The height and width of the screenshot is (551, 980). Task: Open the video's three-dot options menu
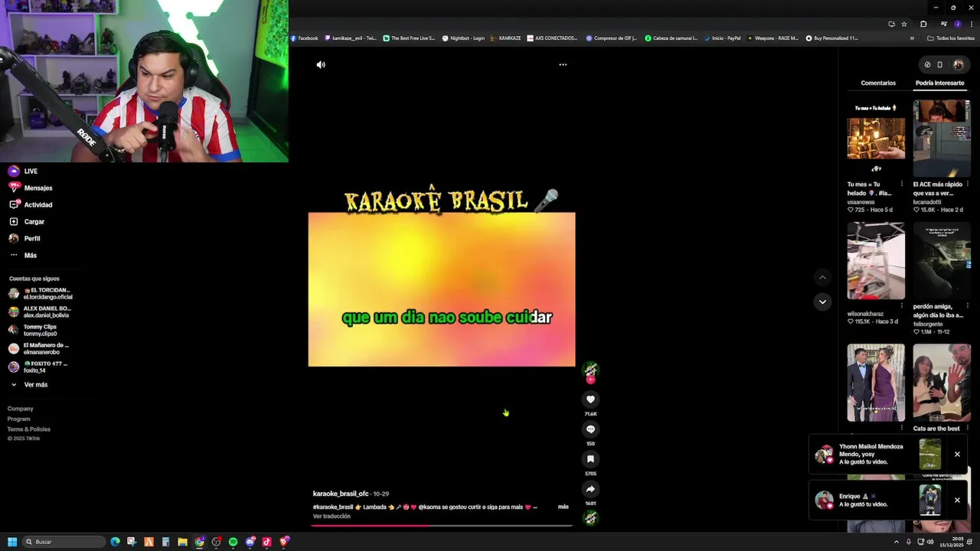point(563,65)
